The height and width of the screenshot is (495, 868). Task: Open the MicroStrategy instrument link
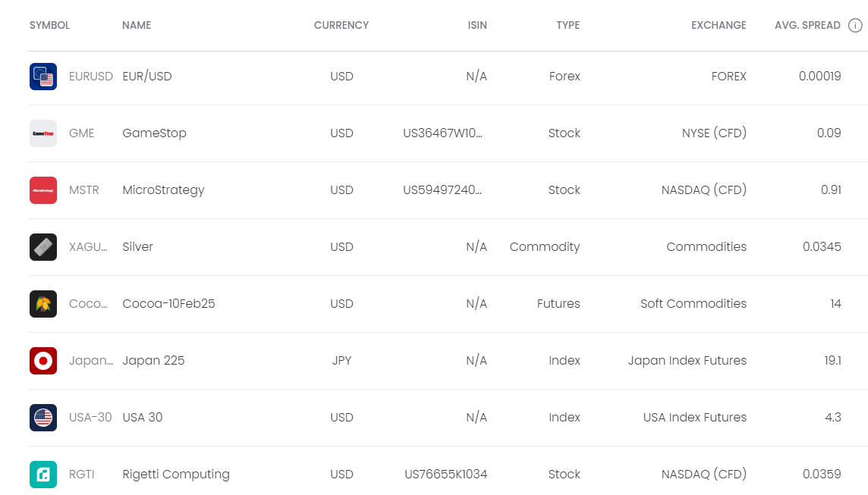coord(163,190)
